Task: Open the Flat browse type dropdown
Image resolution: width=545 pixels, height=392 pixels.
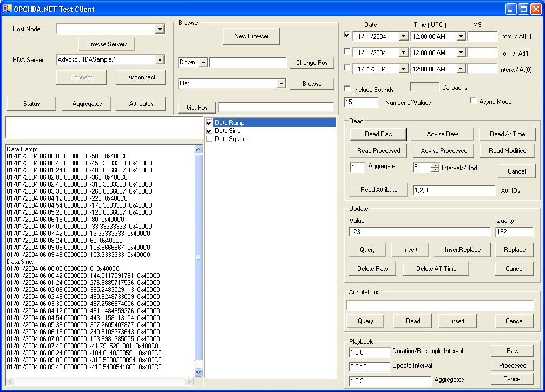Action: 280,84
